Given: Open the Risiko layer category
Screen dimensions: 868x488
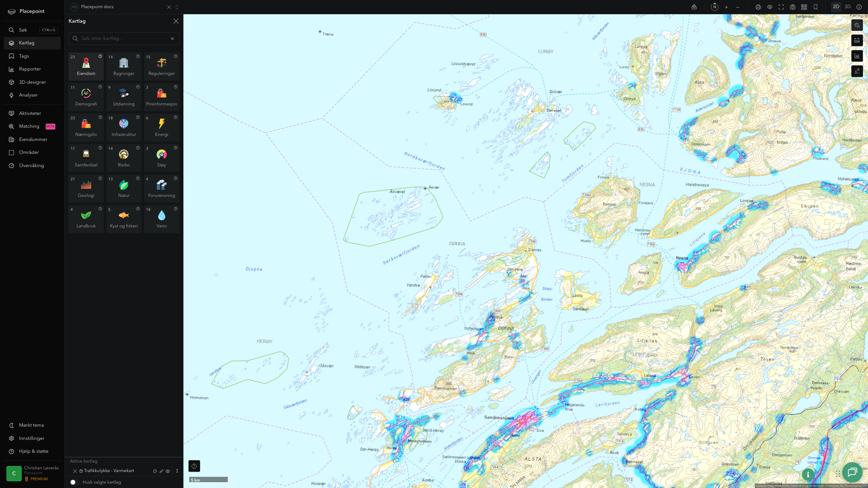Looking at the screenshot, I should (124, 158).
